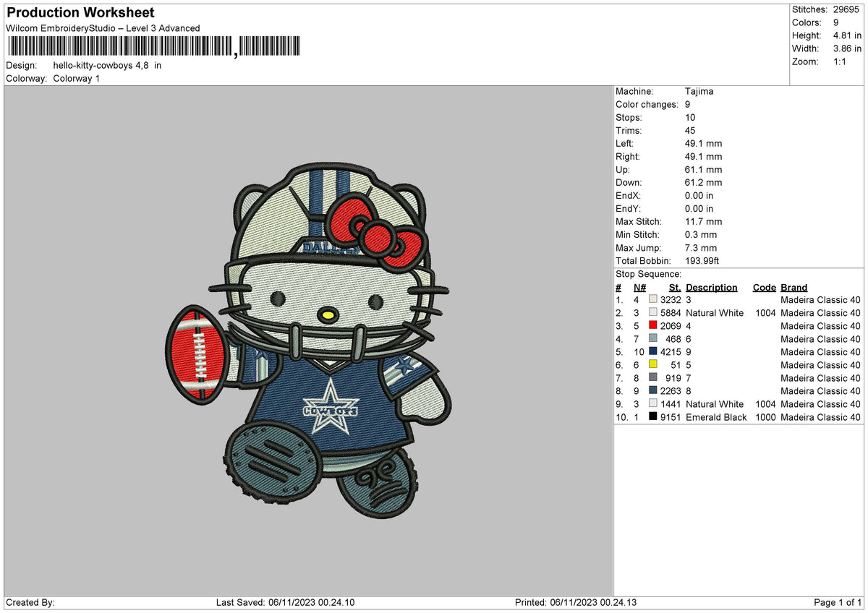The height and width of the screenshot is (613, 868).
Task: Click the 'Page 1 of 1' indicator
Action: [x=838, y=602]
